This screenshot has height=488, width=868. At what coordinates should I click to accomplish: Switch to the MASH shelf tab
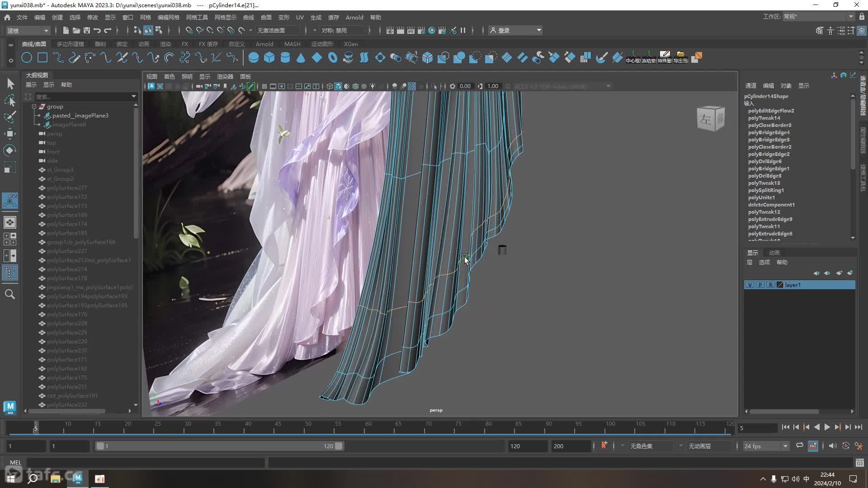point(292,44)
